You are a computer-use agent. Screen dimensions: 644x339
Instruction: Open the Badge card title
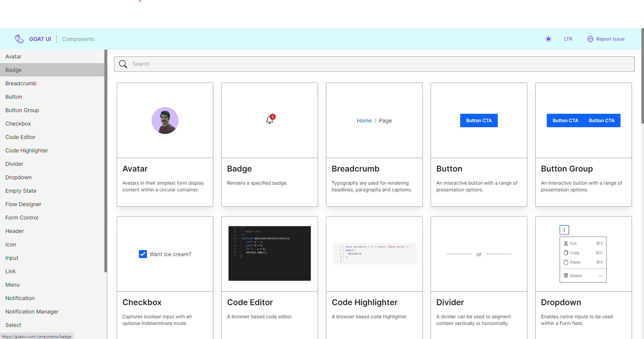click(x=239, y=169)
